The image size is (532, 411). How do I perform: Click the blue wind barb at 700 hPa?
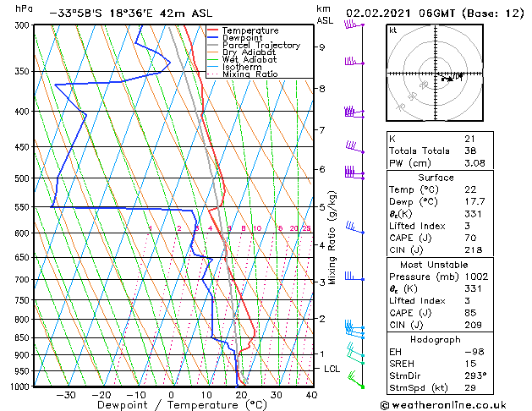(x=354, y=276)
